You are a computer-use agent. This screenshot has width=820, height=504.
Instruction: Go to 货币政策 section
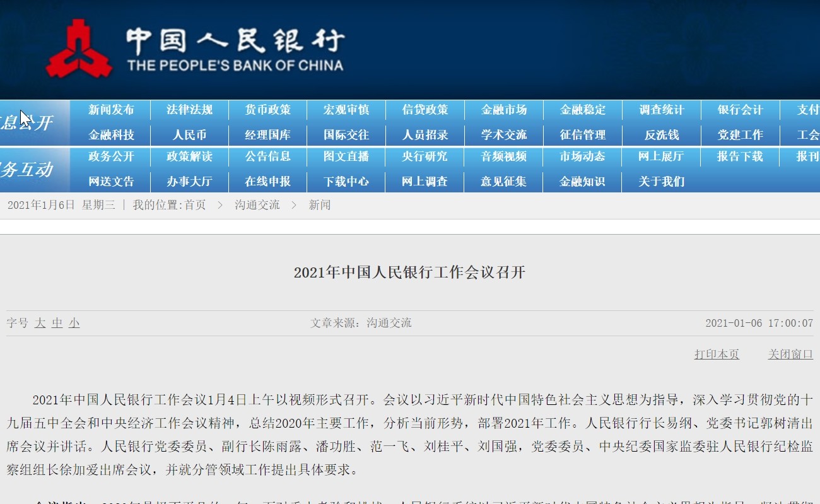point(268,110)
